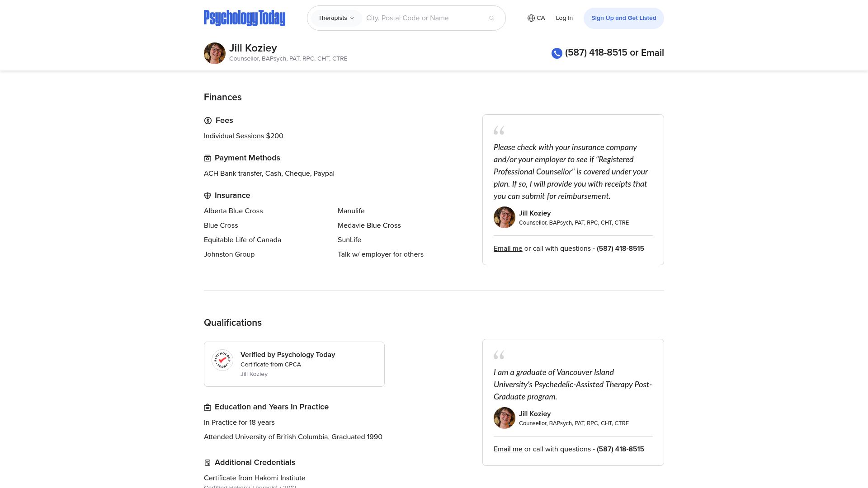This screenshot has width=868, height=488.
Task: Click the Additional Credentials icon
Action: click(x=208, y=463)
